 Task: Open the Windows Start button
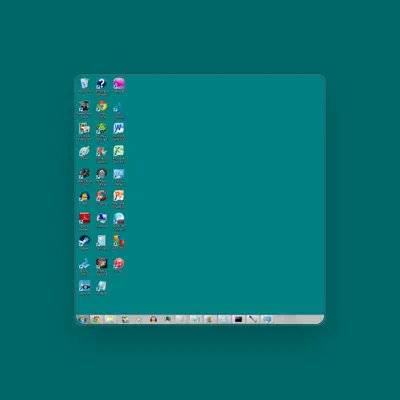pos(82,319)
